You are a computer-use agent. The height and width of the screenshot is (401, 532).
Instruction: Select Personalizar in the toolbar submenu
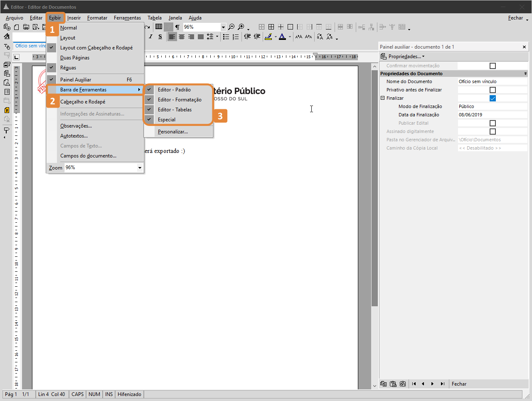click(172, 131)
